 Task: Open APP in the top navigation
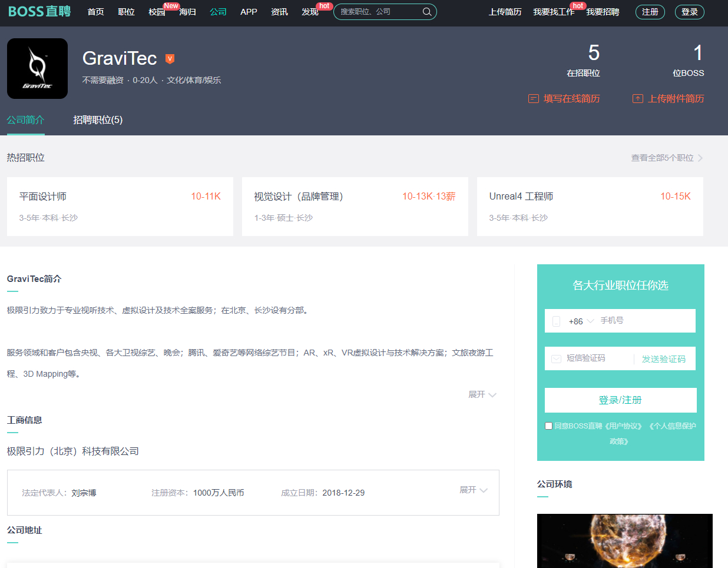point(249,12)
